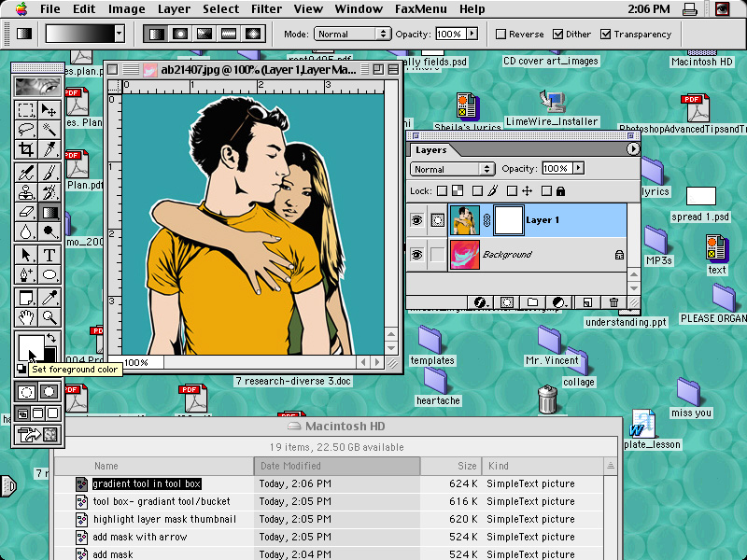Viewport: 747px width, 560px height.
Task: Enable the Reverse checkbox
Action: point(500,35)
